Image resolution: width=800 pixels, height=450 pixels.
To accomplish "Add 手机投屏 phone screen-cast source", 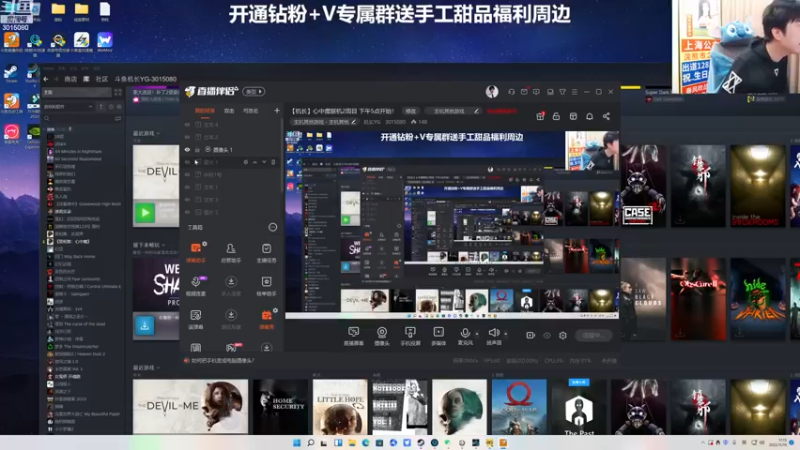I will pos(410,336).
